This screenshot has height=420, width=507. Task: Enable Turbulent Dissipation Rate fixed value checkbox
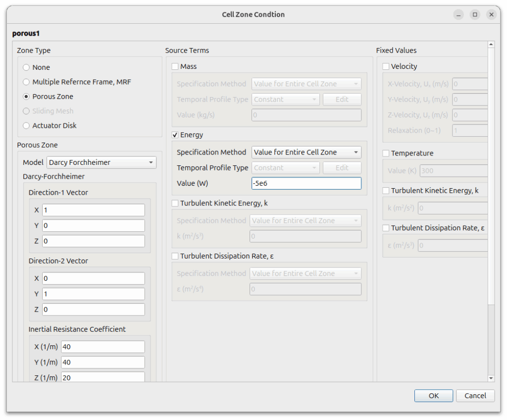pyautogui.click(x=386, y=228)
